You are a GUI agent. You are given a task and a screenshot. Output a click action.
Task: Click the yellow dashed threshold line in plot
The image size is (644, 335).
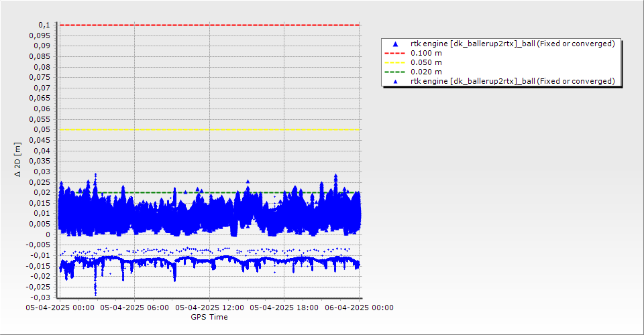pos(209,129)
